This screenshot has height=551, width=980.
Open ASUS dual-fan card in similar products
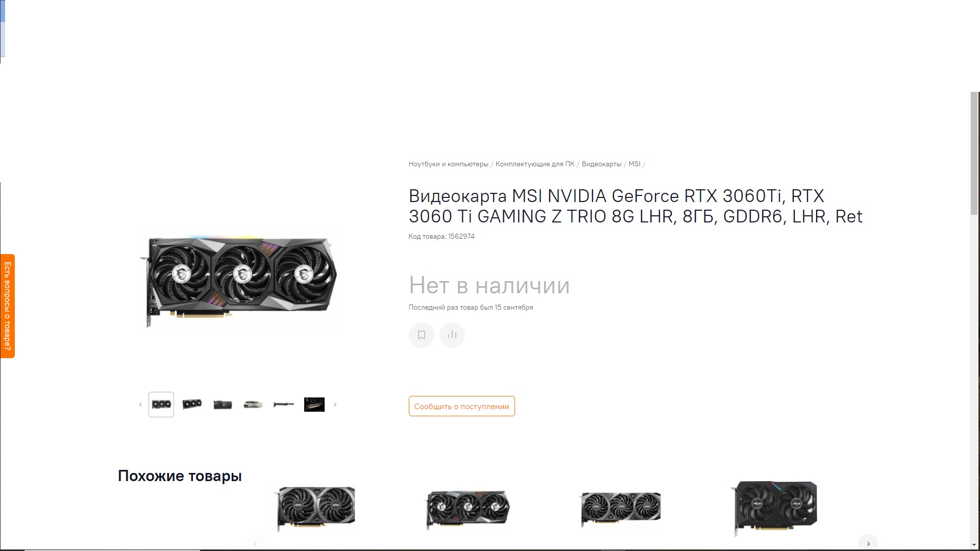(774, 508)
